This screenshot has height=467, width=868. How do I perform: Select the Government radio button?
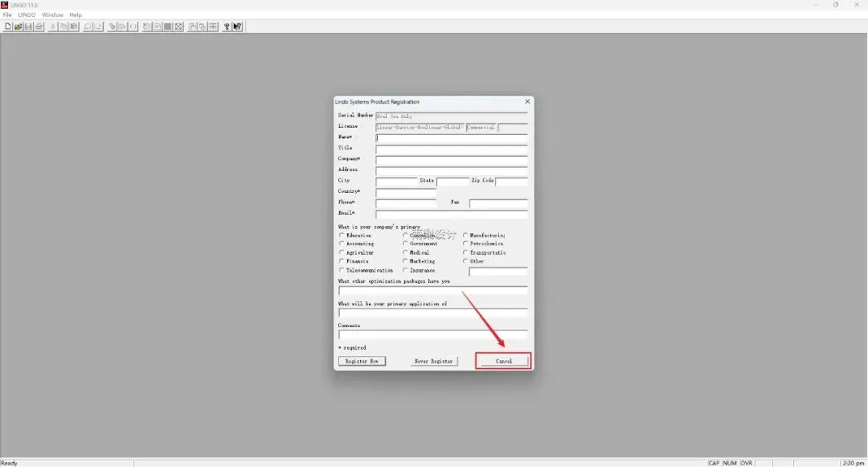(x=405, y=244)
